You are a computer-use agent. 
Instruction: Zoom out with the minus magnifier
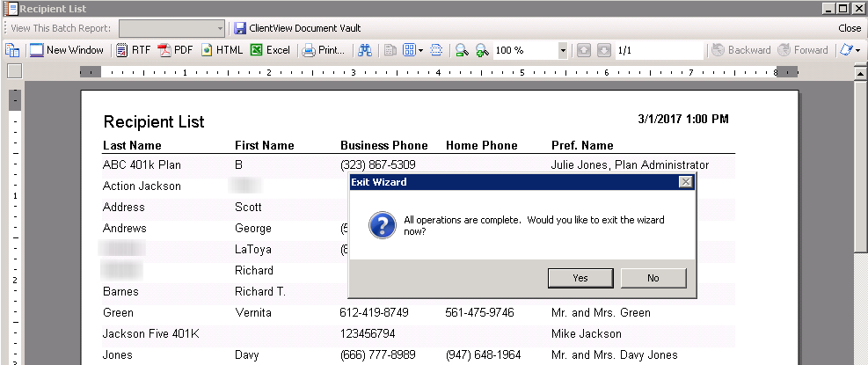[x=462, y=50]
